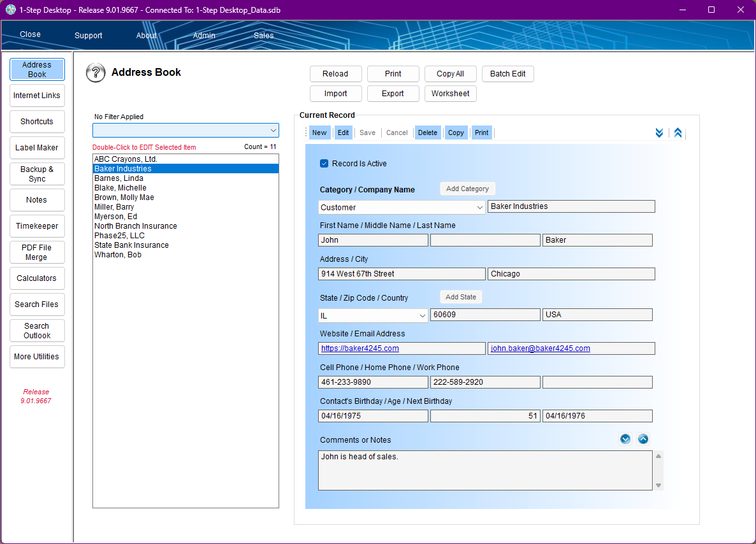Click the Worksheet button
Viewport: 756px width, 544px height.
click(x=450, y=94)
